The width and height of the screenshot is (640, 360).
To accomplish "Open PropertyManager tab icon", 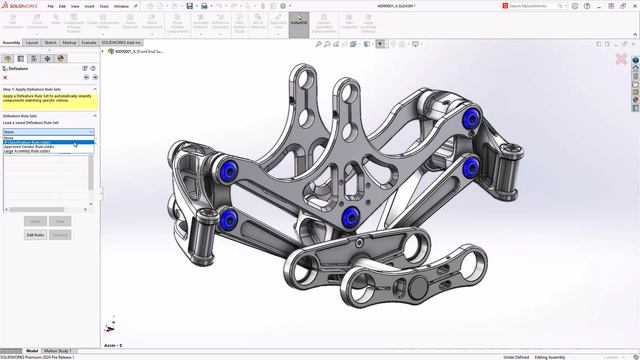I will (21, 59).
